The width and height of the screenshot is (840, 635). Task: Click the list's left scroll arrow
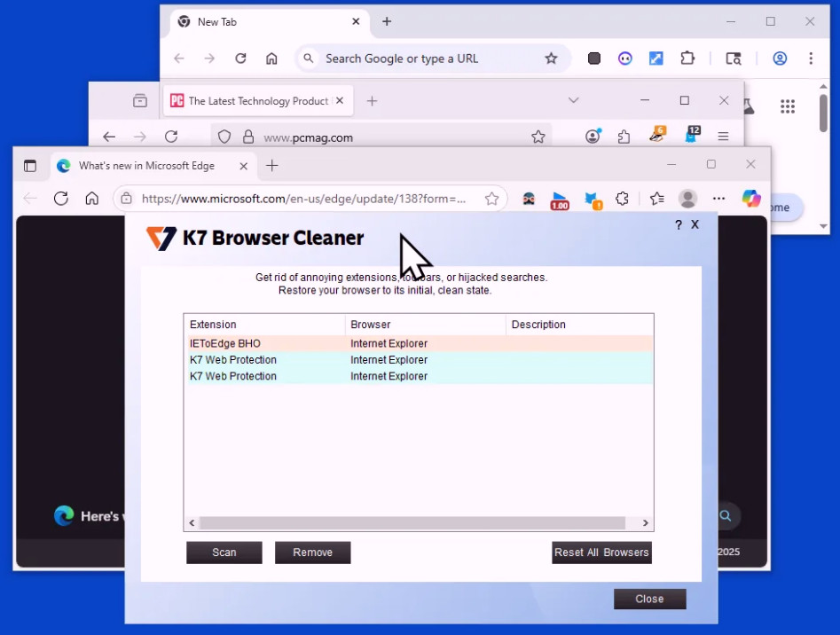[192, 523]
